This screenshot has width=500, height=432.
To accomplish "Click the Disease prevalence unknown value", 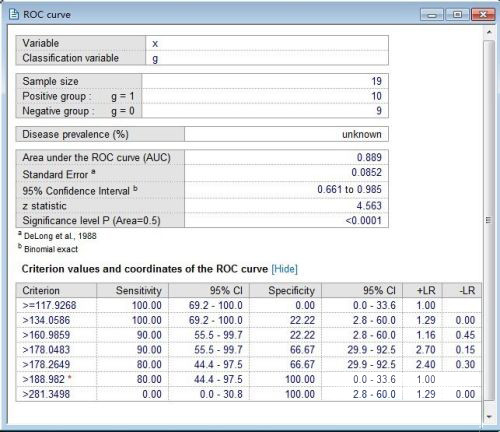I will (x=362, y=134).
